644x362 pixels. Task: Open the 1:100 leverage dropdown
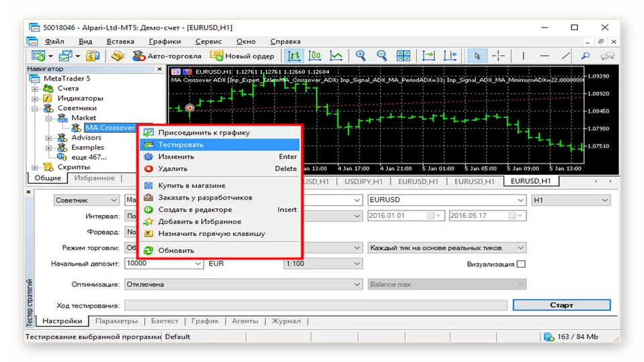click(323, 263)
